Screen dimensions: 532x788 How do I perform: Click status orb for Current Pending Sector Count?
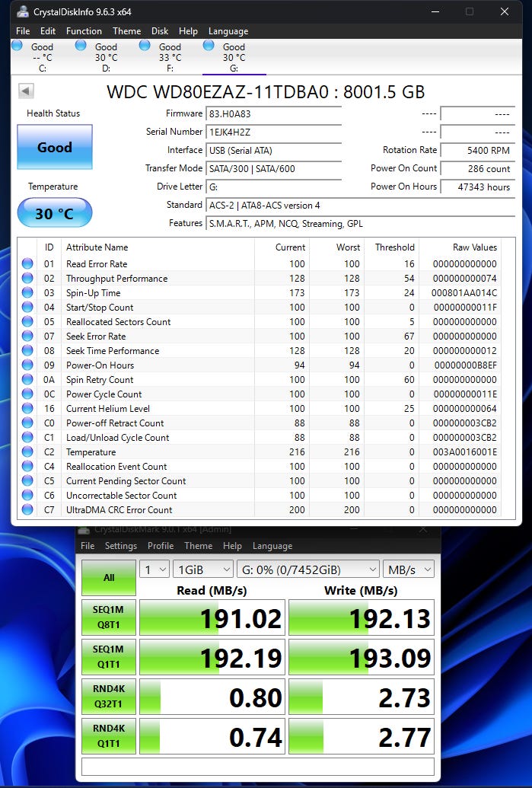[x=27, y=480]
